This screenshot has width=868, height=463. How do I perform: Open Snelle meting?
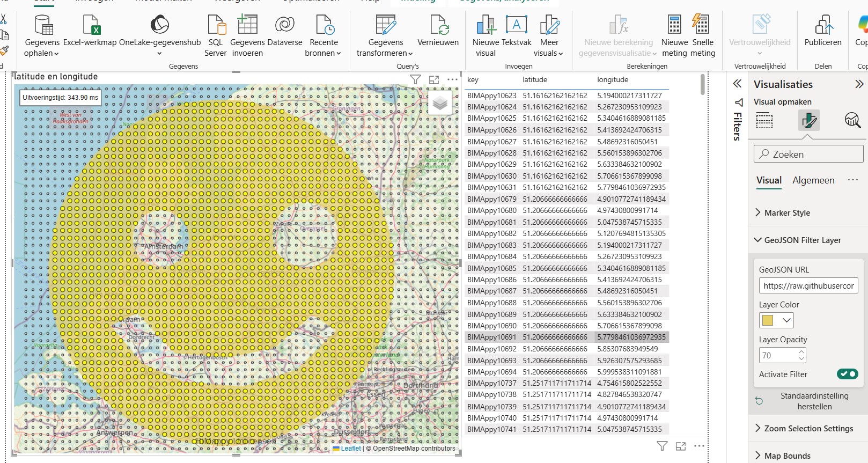click(703, 36)
